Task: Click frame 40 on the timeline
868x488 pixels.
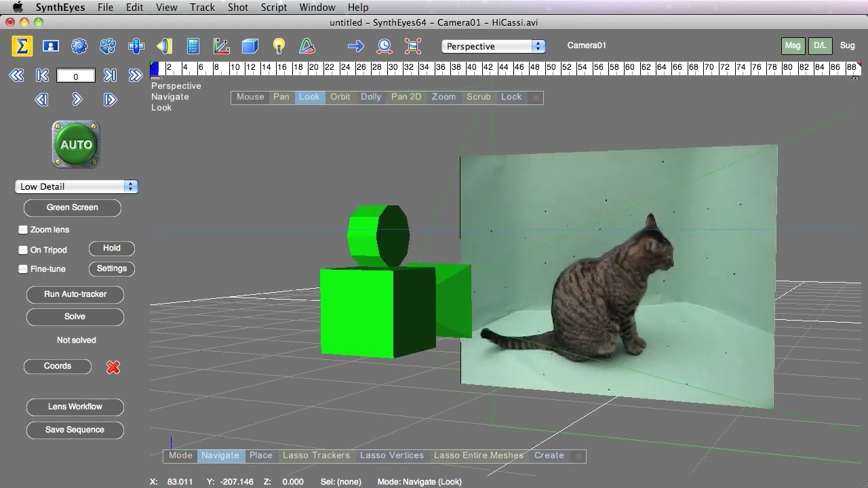Action: (x=471, y=68)
